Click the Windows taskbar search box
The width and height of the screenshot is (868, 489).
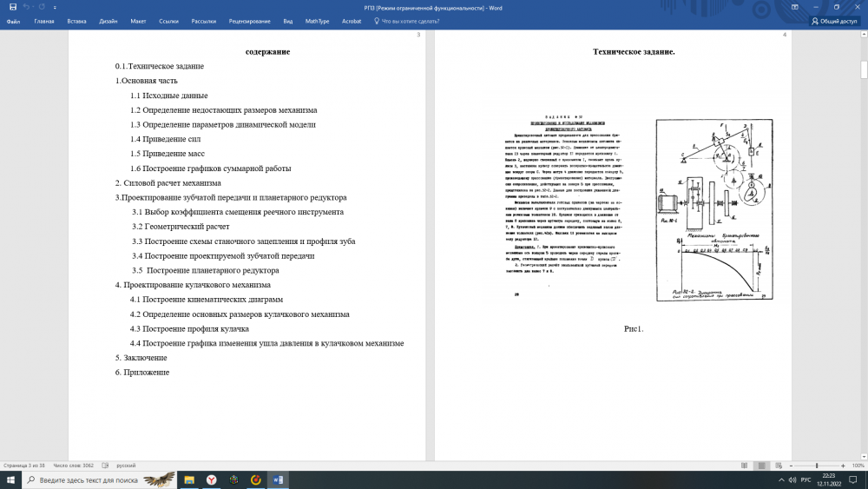100,479
